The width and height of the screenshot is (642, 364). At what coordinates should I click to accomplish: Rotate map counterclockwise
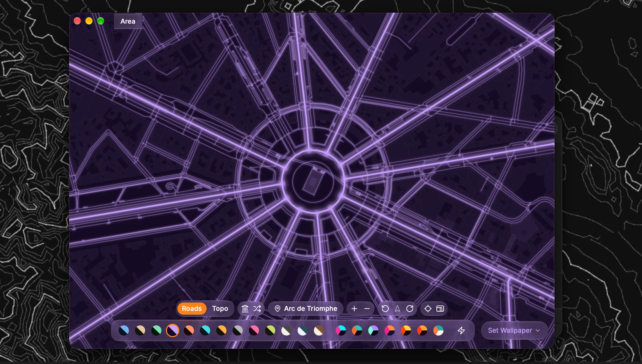point(385,309)
